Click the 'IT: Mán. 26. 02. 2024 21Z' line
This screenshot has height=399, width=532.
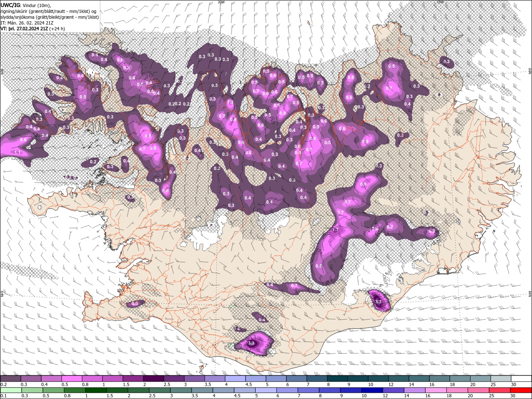[27, 23]
